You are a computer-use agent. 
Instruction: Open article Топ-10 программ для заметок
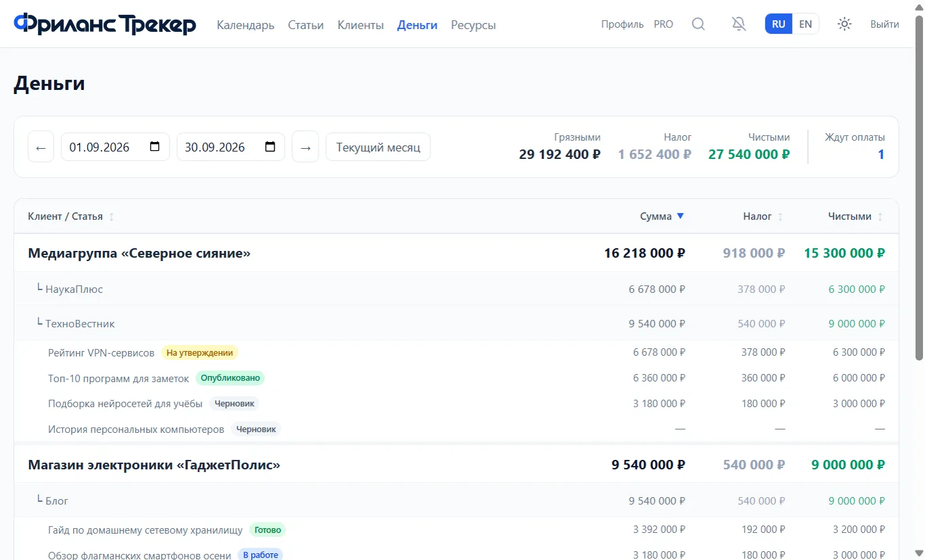(118, 378)
